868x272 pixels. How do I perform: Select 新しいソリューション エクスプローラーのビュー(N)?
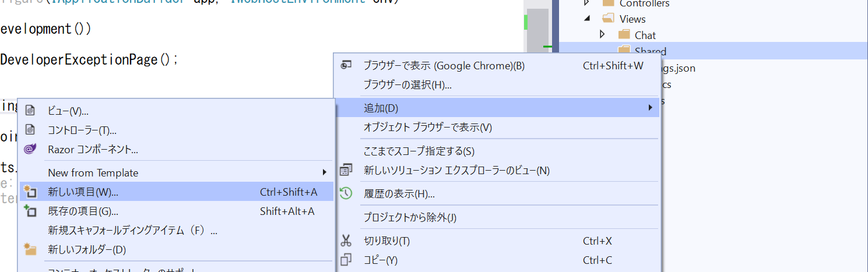(x=497, y=170)
